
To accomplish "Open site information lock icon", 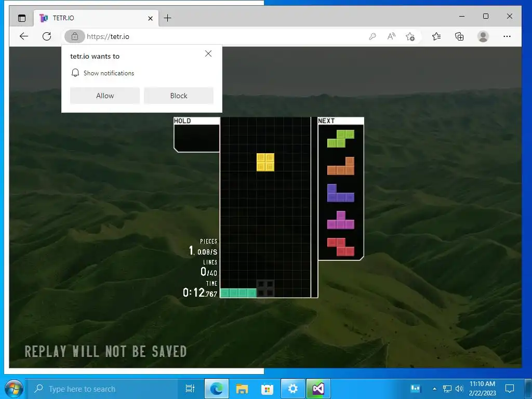I will (x=75, y=36).
